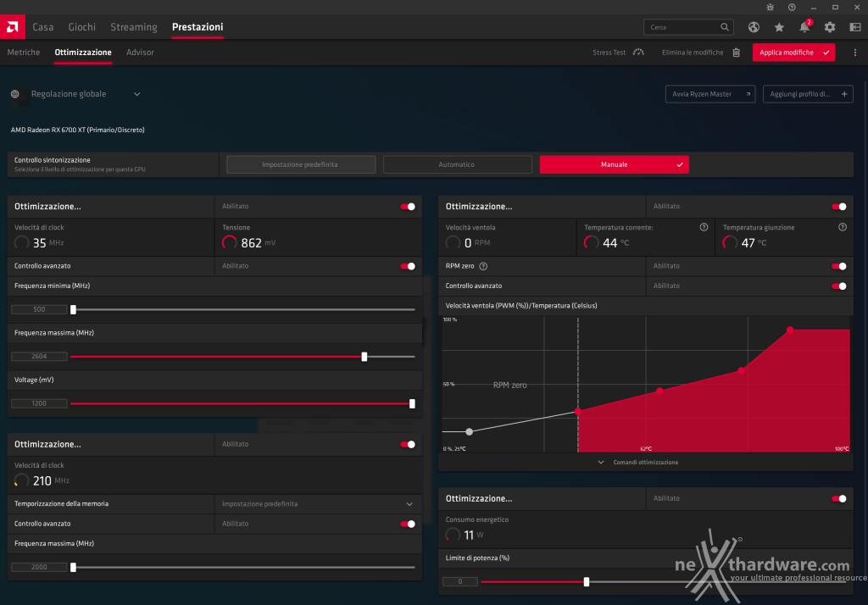The height and width of the screenshot is (605, 868).
Task: Switch to the Giochi tab
Action: tap(82, 26)
